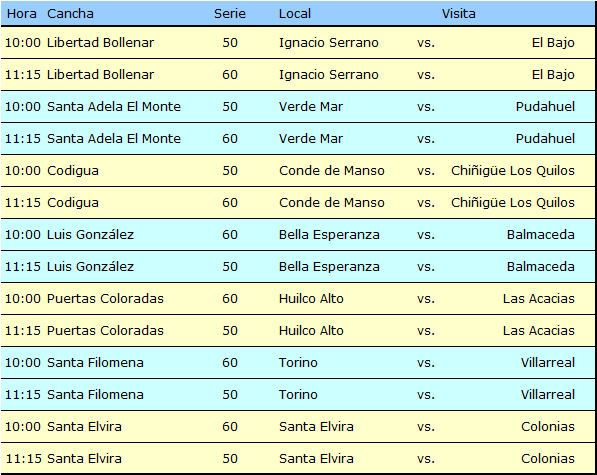Click Balmaceda in the 11:15 row
This screenshot has height=475, width=597.
(541, 266)
